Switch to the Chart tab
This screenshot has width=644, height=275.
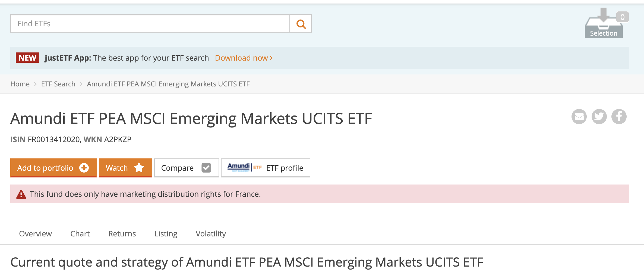80,233
